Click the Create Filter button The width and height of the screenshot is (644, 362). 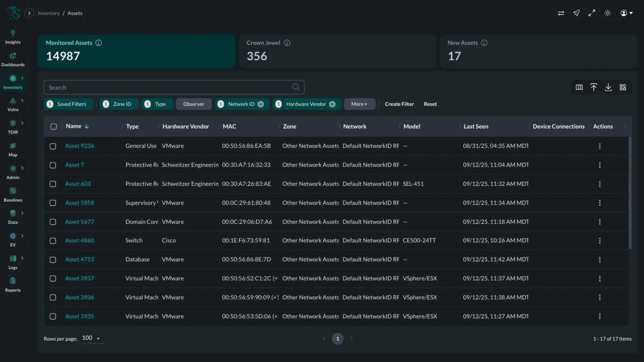click(399, 104)
